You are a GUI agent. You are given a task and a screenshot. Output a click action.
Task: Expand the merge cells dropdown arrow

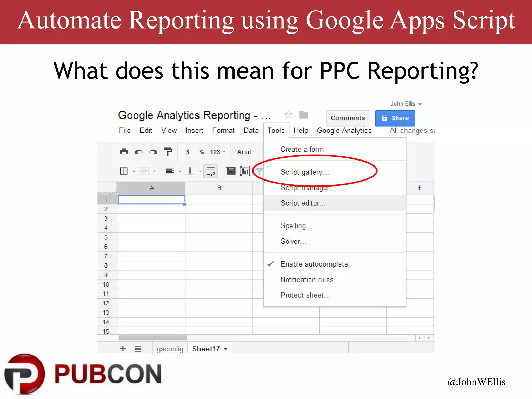point(154,171)
